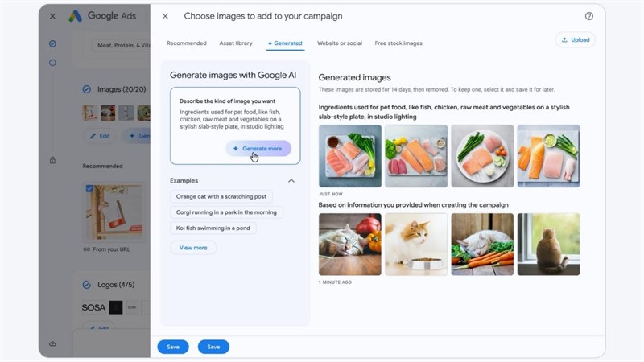Click the Upload button
This screenshot has width=644, height=362.
coord(576,39)
